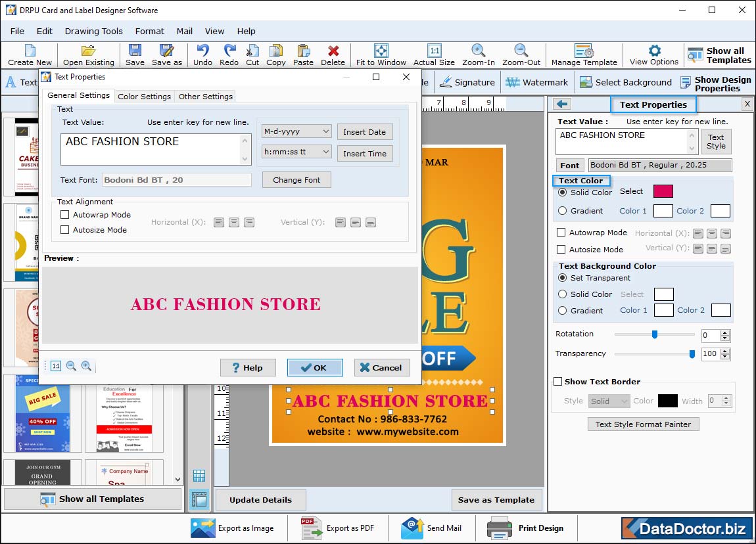Adjust Transparency value stepper
The height and width of the screenshot is (544, 756).
725,353
